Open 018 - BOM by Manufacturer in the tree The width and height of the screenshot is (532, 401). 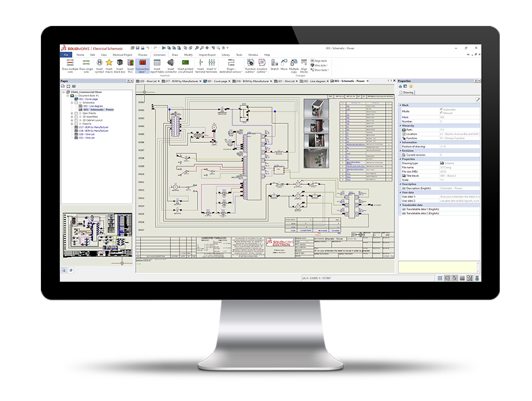coord(94,131)
